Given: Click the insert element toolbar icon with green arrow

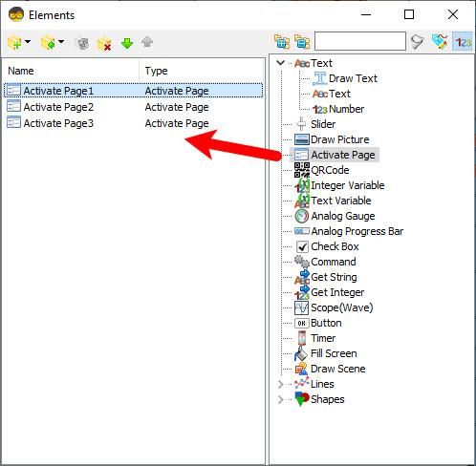Looking at the screenshot, I should (x=48, y=43).
